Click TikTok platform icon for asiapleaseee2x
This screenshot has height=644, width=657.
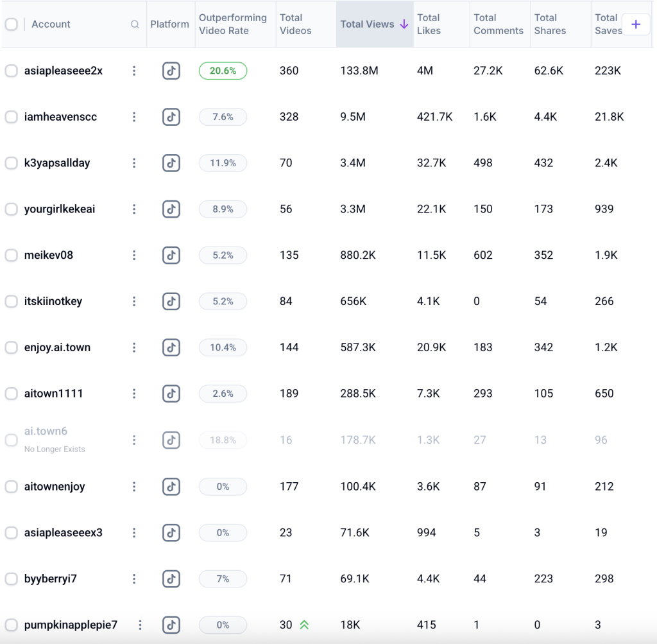click(x=171, y=71)
